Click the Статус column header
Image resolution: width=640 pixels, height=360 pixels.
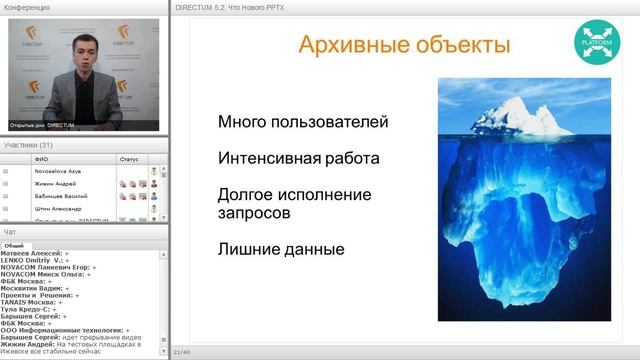pyautogui.click(x=132, y=159)
